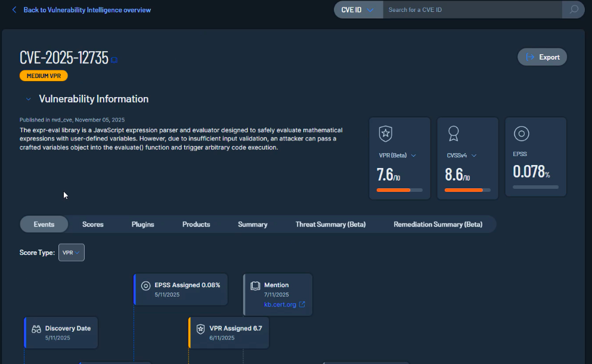Click the CVSSv4 ribbon award icon
Screen dimensions: 592x364
point(453,134)
